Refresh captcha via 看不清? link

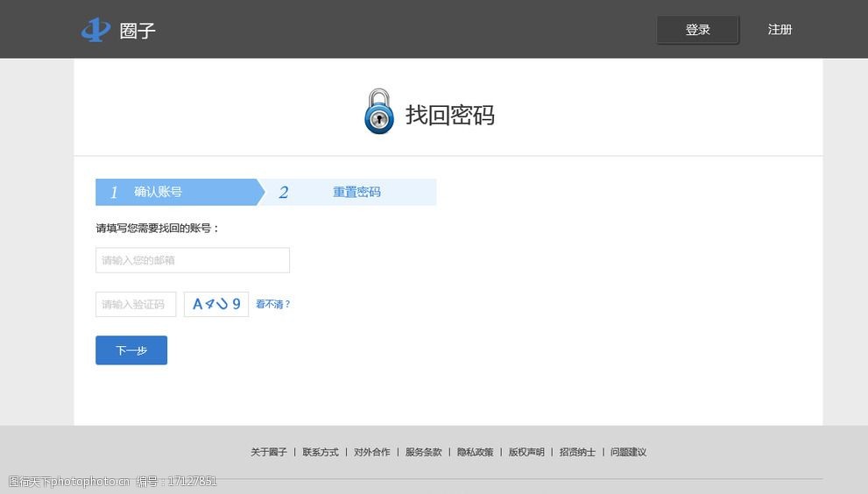[x=273, y=304]
